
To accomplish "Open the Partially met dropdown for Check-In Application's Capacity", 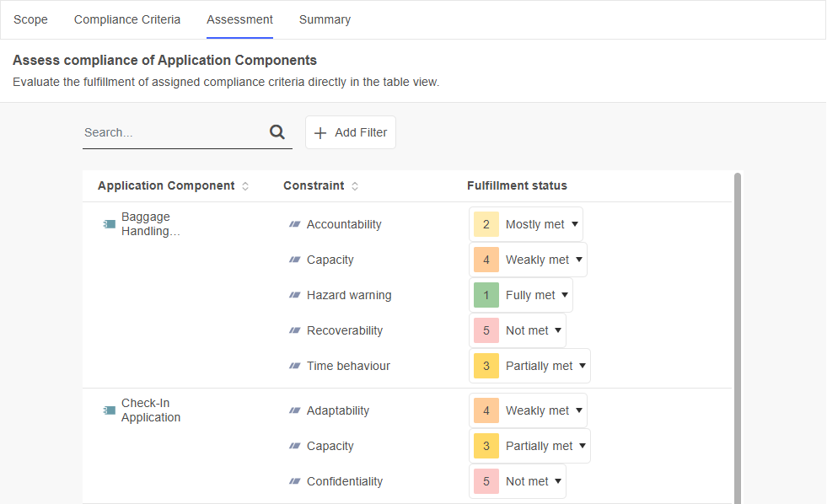I will (529, 446).
